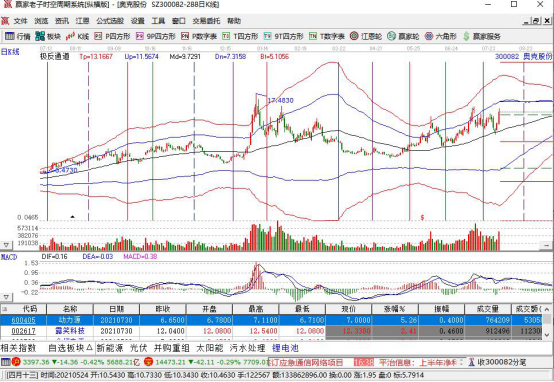The height and width of the screenshot is (382, 554).
Task: Open stock code 002617 link
Action: click(x=23, y=331)
